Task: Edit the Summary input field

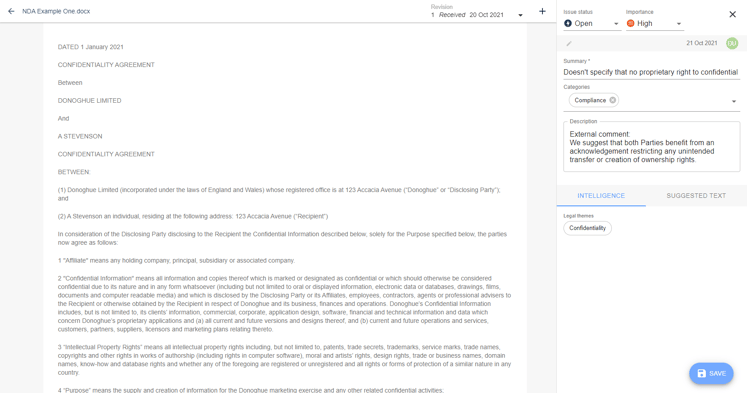Action: click(x=651, y=72)
